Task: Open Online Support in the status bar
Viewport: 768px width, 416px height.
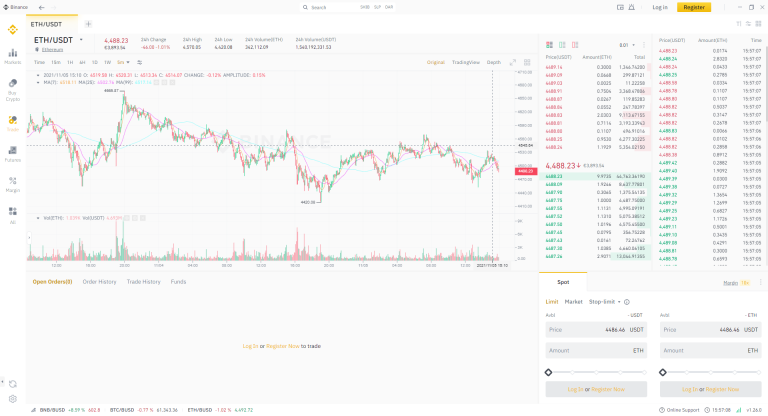Action: point(679,410)
